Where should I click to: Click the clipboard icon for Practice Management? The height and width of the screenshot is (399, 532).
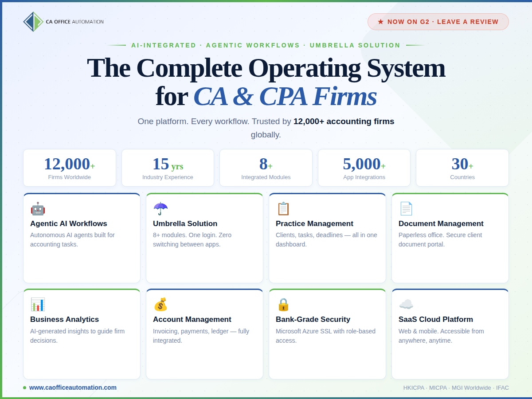[283, 209]
